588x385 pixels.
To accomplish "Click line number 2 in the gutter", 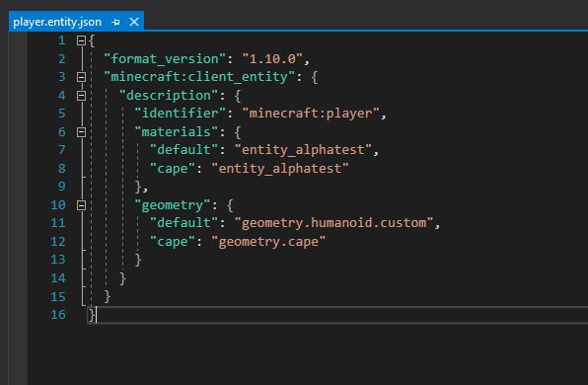I will [x=62, y=59].
